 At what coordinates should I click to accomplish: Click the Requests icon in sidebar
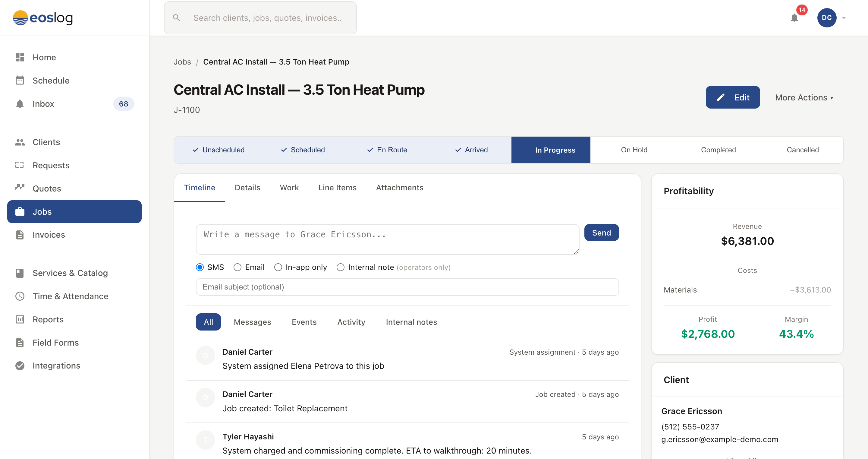click(x=20, y=165)
